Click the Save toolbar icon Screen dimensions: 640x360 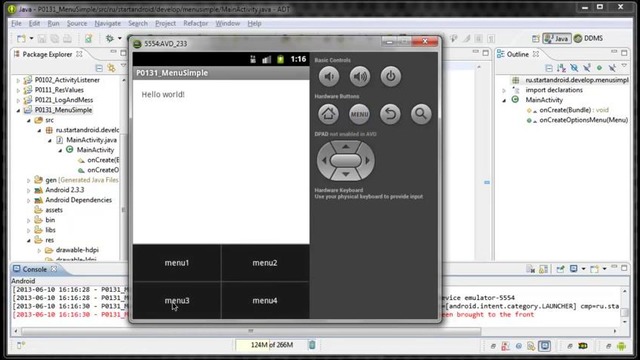[x=42, y=38]
